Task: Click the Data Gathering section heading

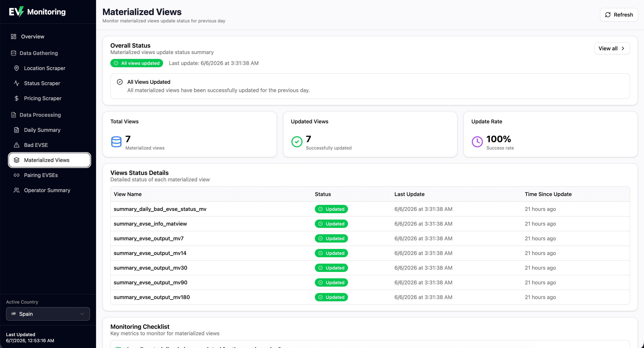Action: click(x=39, y=53)
